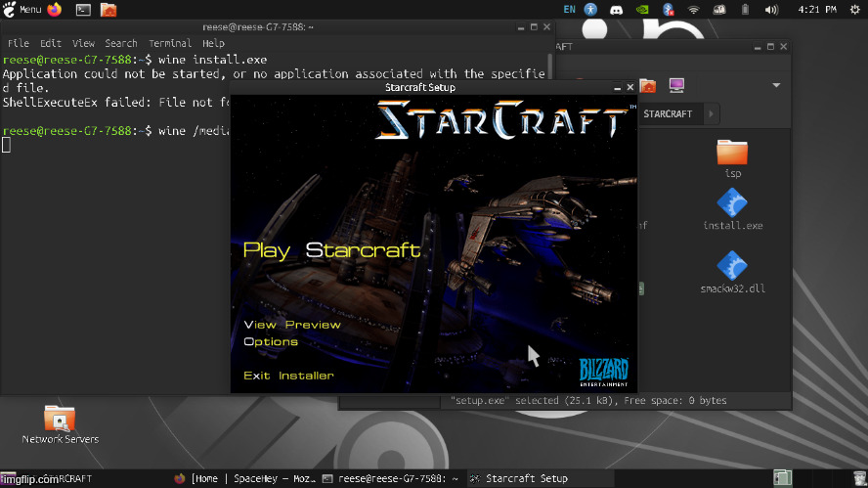The width and height of the screenshot is (868, 488).
Task: Open the NVIDIA tray icon
Action: click(642, 10)
